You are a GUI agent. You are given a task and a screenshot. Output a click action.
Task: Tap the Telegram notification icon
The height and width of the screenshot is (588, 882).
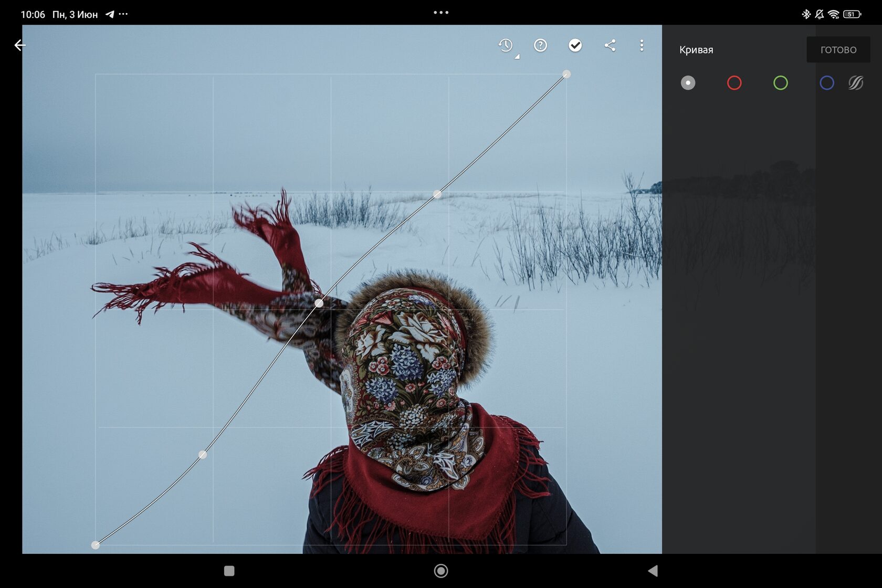[110, 14]
